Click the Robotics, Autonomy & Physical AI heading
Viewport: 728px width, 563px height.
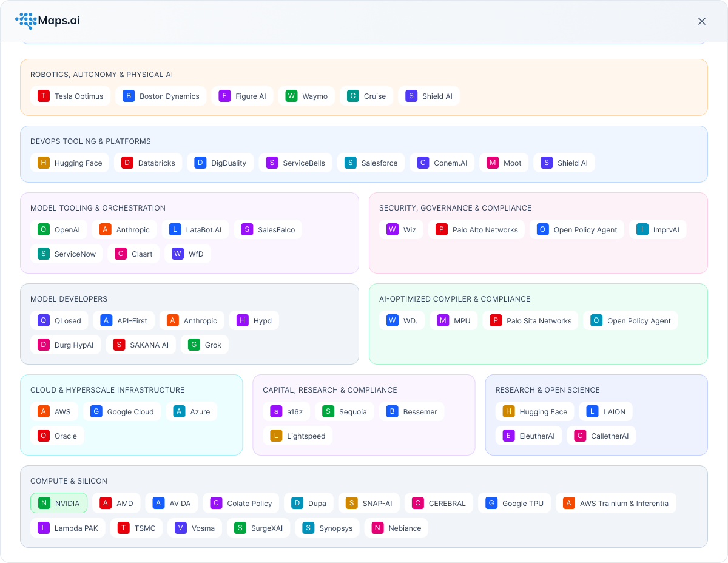101,75
